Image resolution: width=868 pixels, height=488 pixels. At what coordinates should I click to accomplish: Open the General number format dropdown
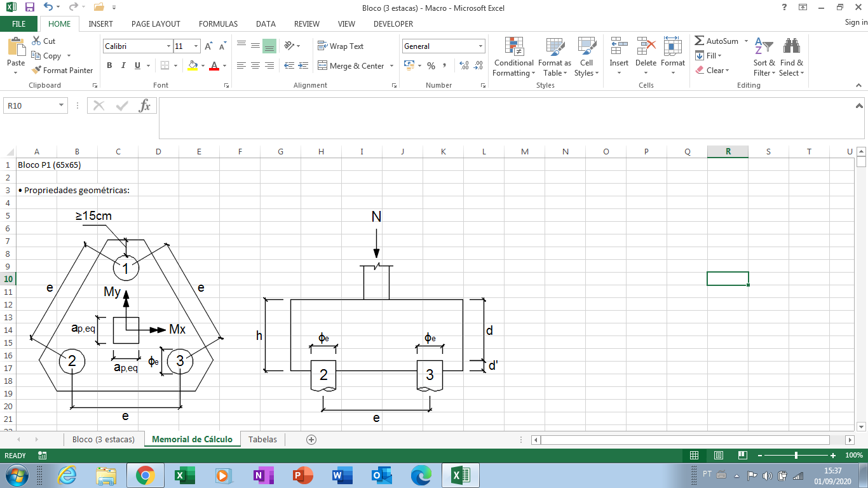click(x=480, y=46)
